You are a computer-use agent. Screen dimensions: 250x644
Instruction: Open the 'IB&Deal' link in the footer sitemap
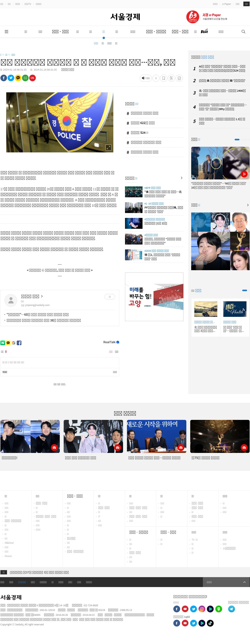pos(9,543)
